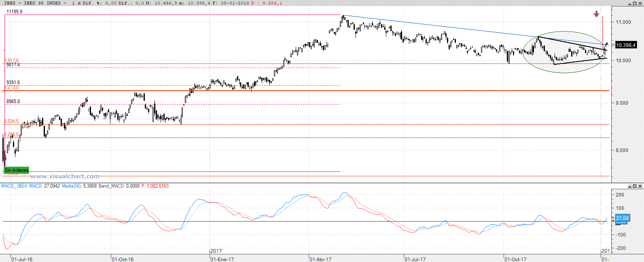Screen dimensions: 644x262
Task: Click the 01-Abr-17 date marker
Action: click(320, 260)
